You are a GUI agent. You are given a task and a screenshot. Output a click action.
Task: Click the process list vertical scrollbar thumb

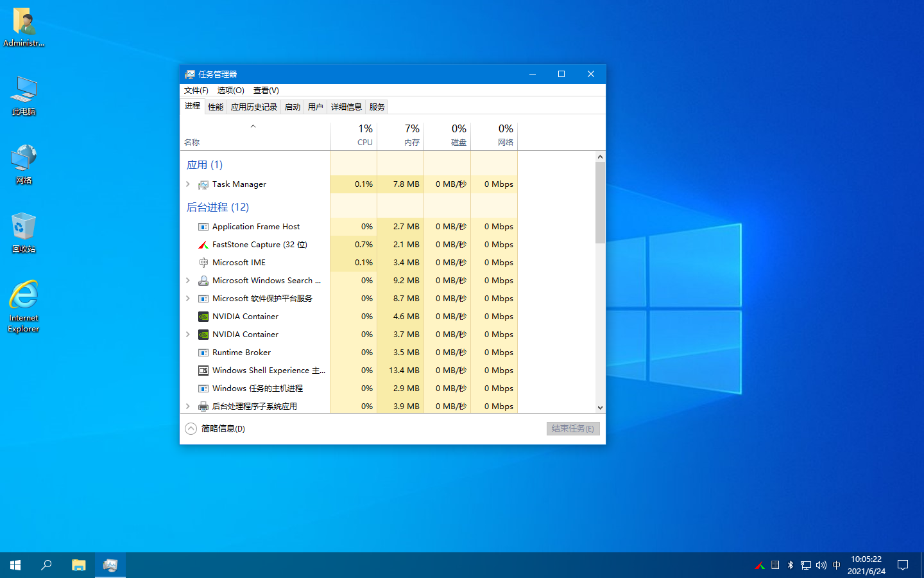tap(600, 202)
